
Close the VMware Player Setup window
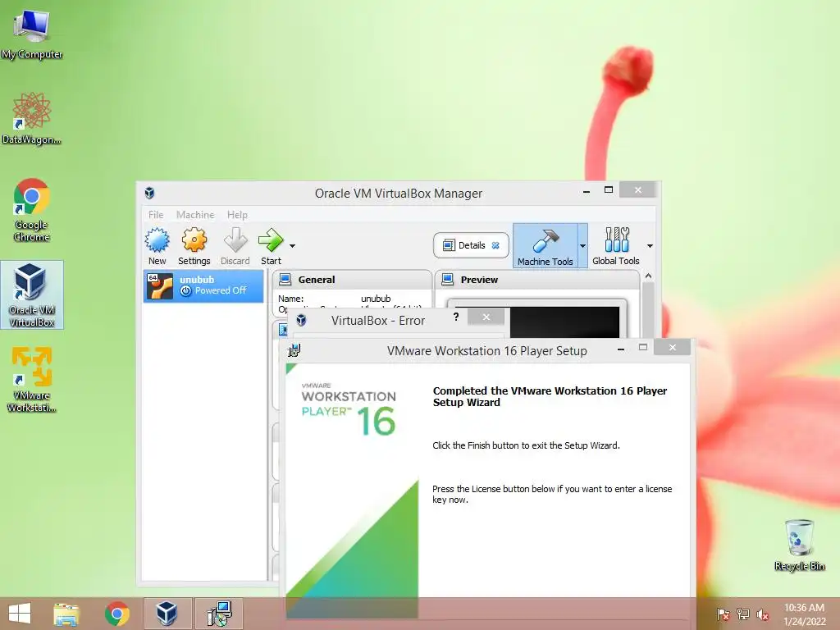pyautogui.click(x=673, y=347)
